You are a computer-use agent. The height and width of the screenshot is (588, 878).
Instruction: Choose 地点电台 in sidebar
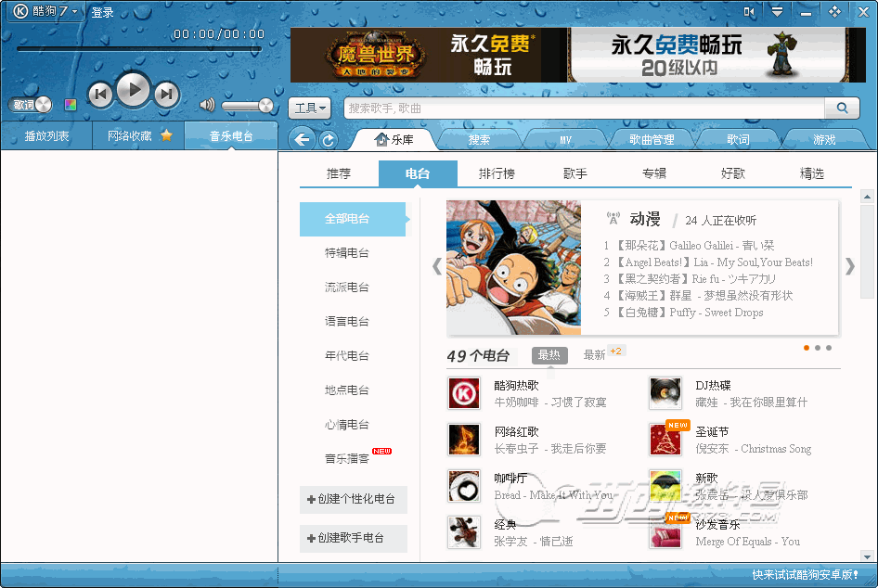(x=347, y=390)
